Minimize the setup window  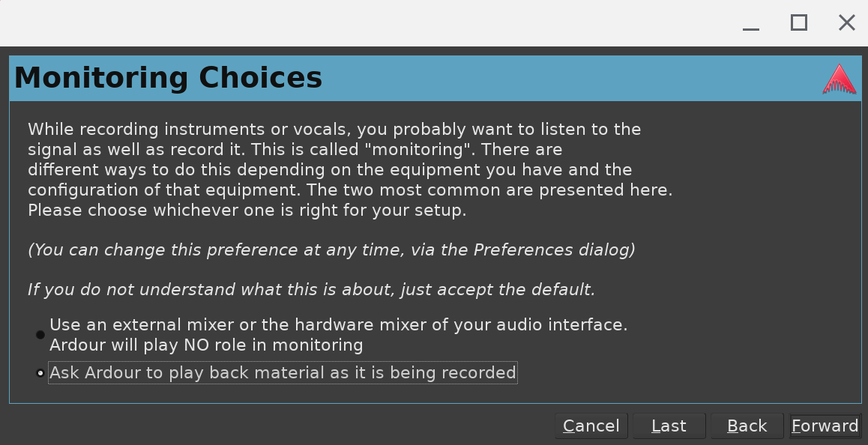click(751, 23)
